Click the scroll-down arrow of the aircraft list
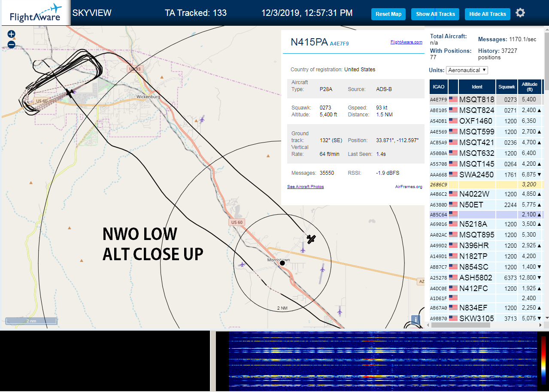 (546, 318)
